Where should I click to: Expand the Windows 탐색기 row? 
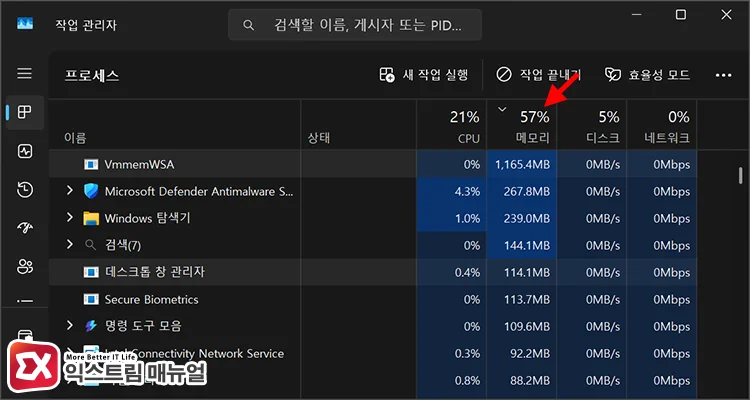point(70,218)
